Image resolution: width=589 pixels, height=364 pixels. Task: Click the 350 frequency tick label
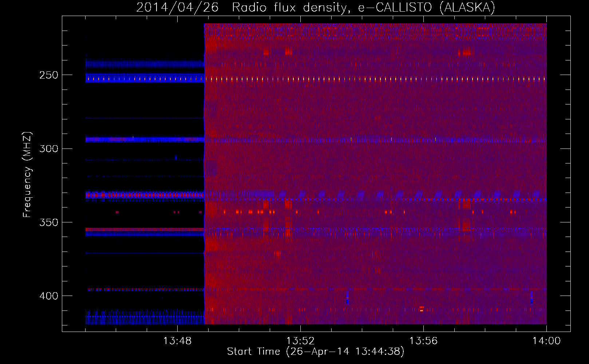click(x=49, y=222)
